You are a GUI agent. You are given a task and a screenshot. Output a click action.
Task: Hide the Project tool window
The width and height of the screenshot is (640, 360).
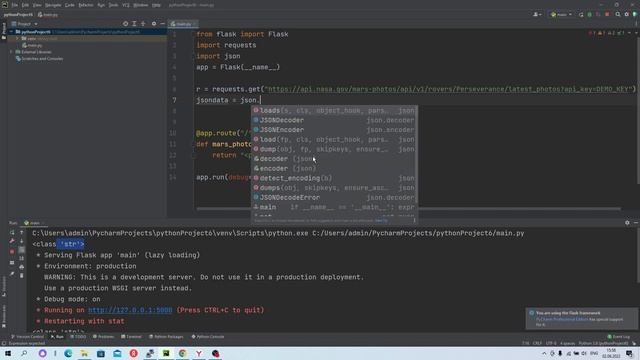[x=162, y=24]
